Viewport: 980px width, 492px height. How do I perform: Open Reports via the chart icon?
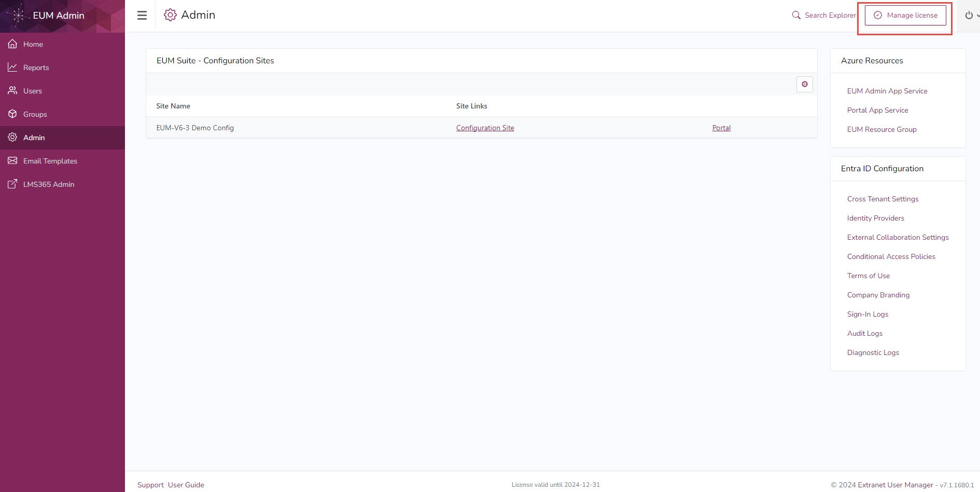tap(12, 67)
